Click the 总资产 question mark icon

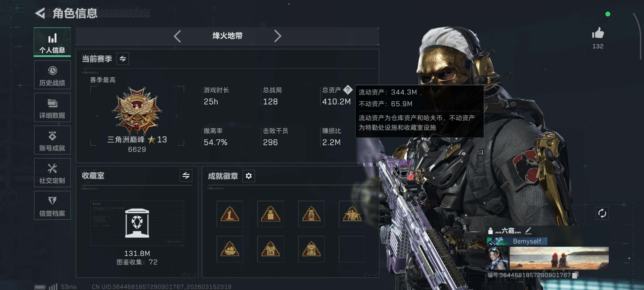(348, 90)
